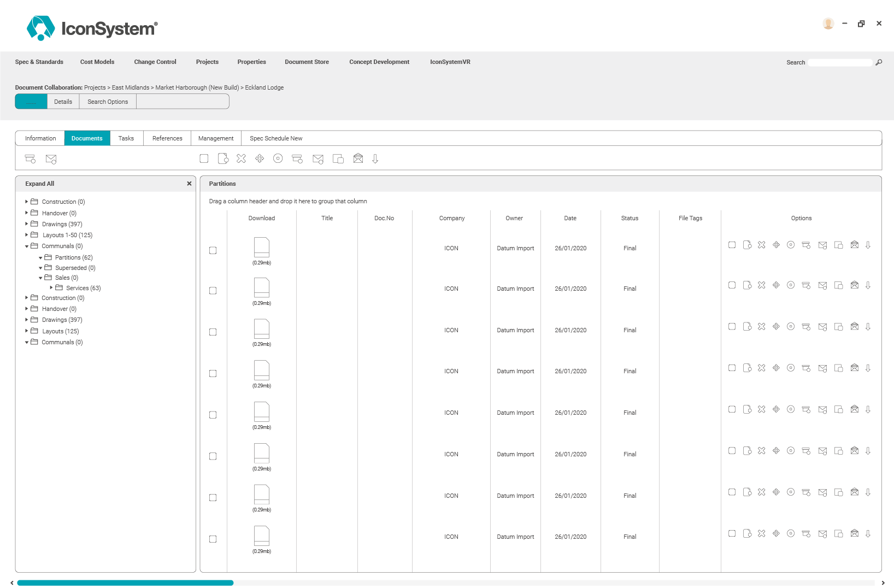This screenshot has height=588, width=894.
Task: Open the Search Options button
Action: click(108, 102)
